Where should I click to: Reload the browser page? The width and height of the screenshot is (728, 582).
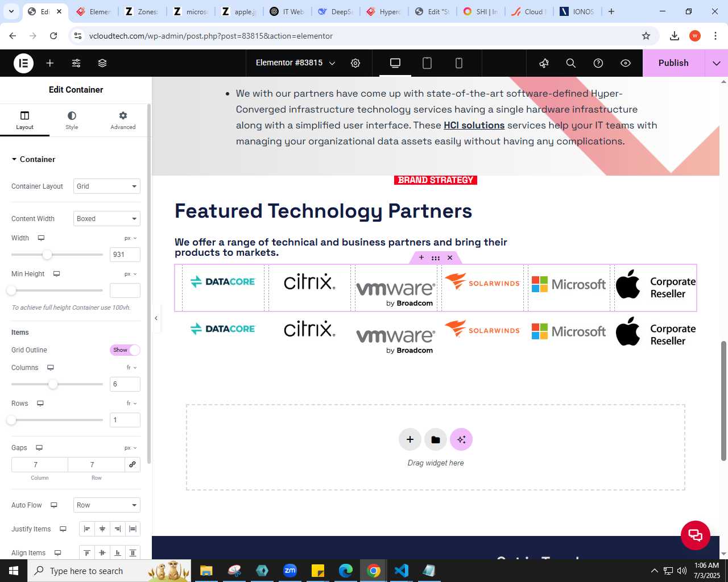[x=53, y=36]
